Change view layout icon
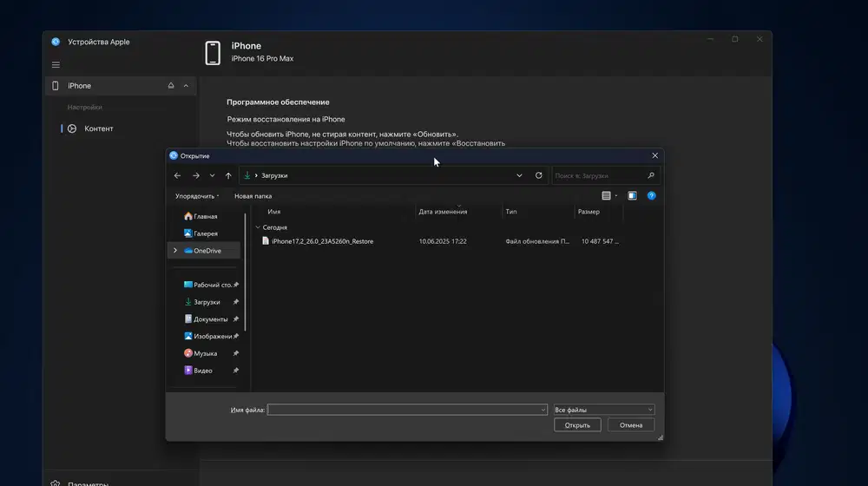The width and height of the screenshot is (868, 486). pos(606,195)
